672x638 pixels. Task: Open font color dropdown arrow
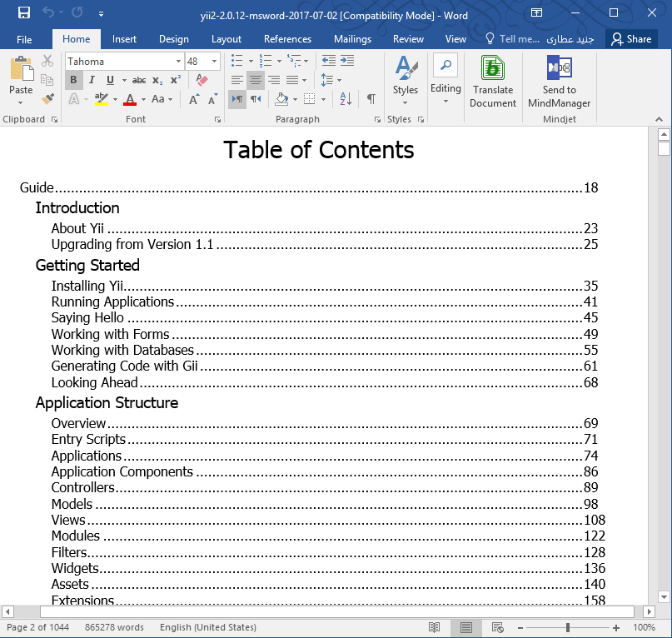pyautogui.click(x=143, y=99)
